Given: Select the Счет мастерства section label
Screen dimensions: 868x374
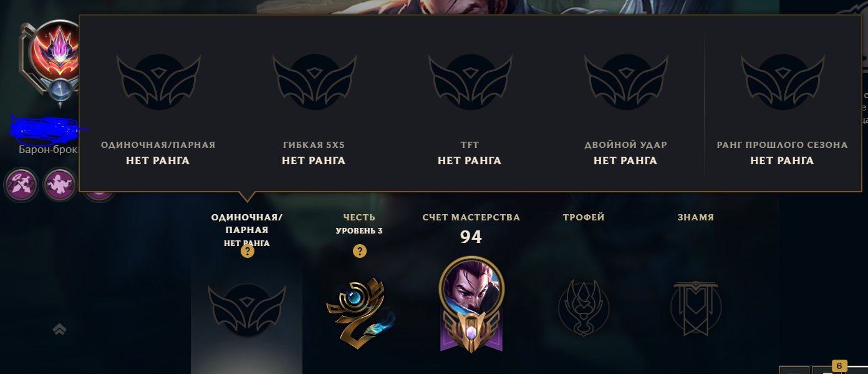Looking at the screenshot, I should (471, 217).
